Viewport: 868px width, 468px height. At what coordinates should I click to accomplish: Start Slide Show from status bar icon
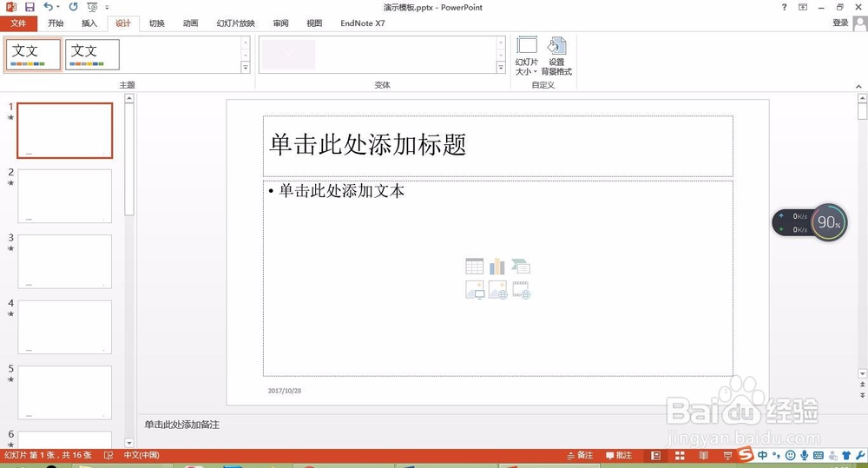point(727,455)
